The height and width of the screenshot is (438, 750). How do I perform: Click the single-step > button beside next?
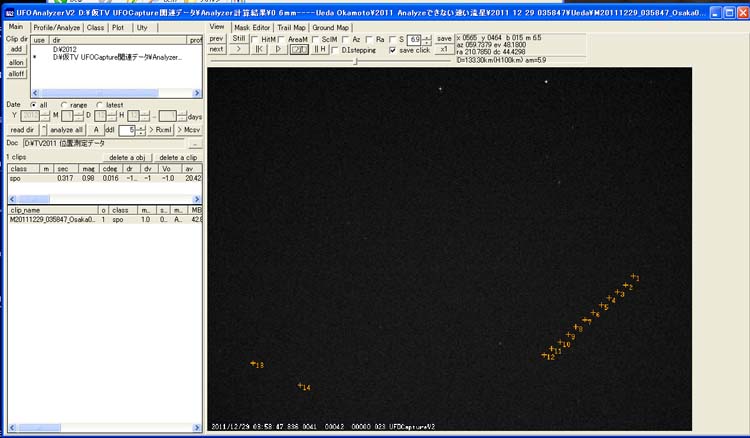pos(238,49)
